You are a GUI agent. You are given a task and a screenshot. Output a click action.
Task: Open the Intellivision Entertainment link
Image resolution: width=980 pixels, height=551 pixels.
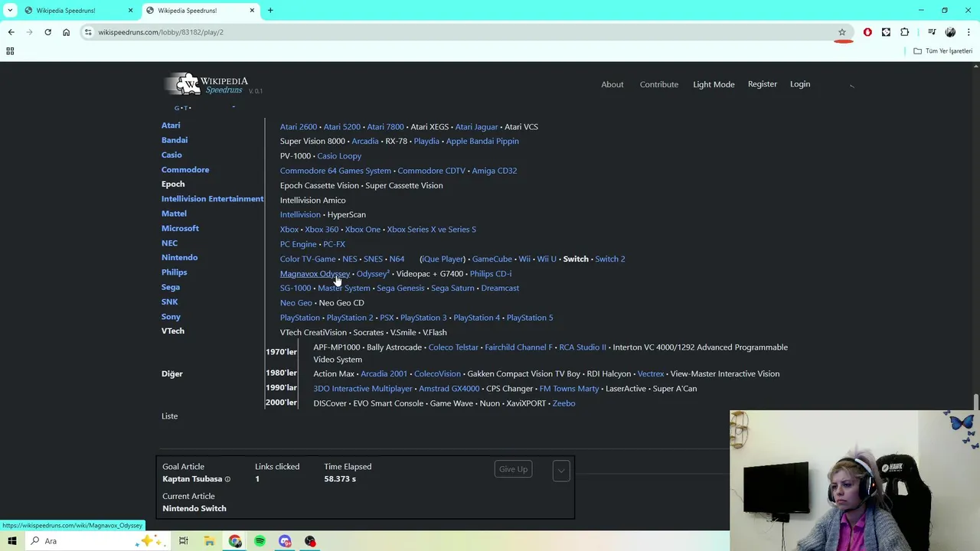click(212, 199)
